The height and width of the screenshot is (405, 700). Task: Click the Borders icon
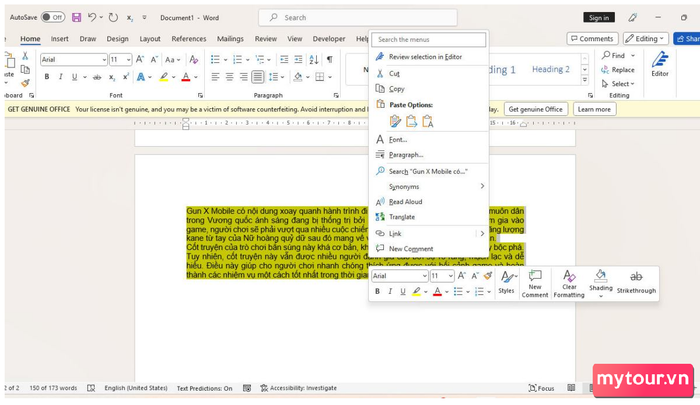pyautogui.click(x=320, y=77)
